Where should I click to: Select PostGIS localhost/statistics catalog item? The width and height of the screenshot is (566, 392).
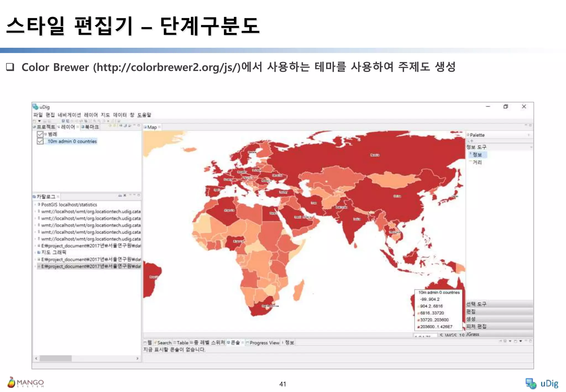pyautogui.click(x=69, y=205)
